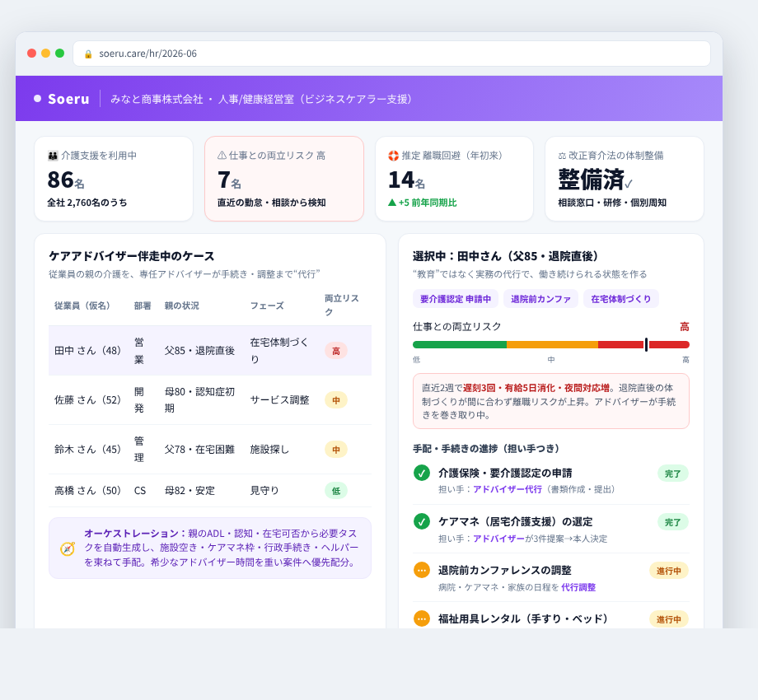
Task: Click the 低 risk badge in 高橋 さん's row
Action: pyautogui.click(x=336, y=491)
